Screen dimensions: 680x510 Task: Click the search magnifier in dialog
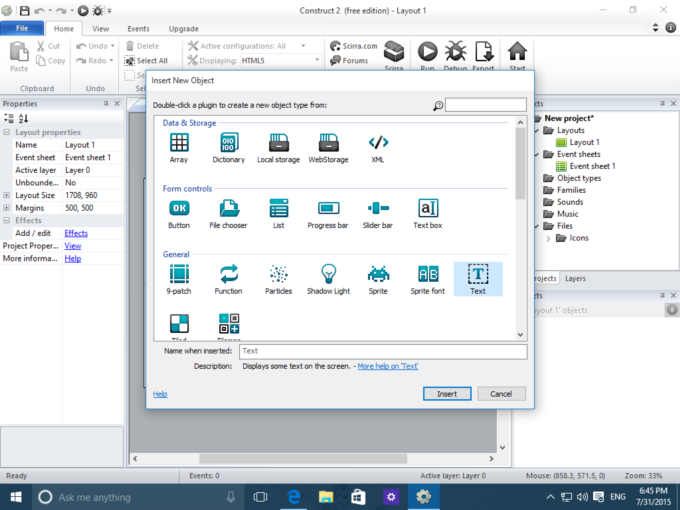point(438,105)
